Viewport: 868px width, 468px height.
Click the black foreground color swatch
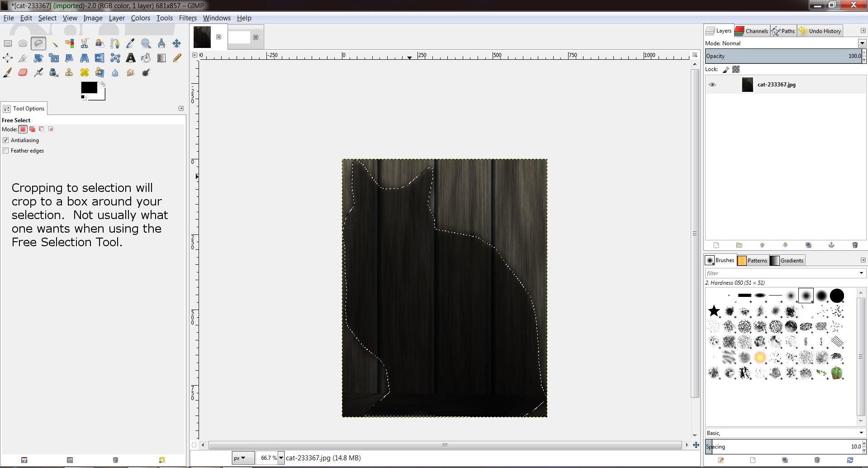click(89, 87)
